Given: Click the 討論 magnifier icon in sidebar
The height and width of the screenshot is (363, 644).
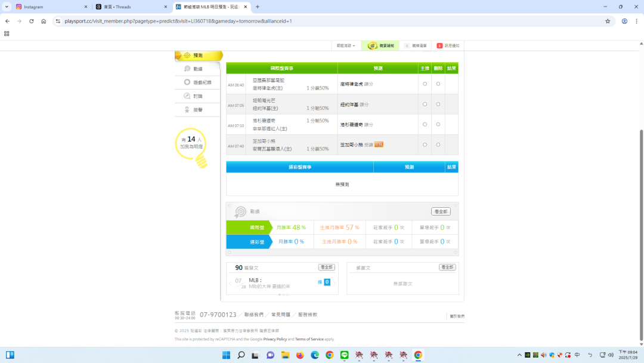Looking at the screenshot, I should point(187,96).
